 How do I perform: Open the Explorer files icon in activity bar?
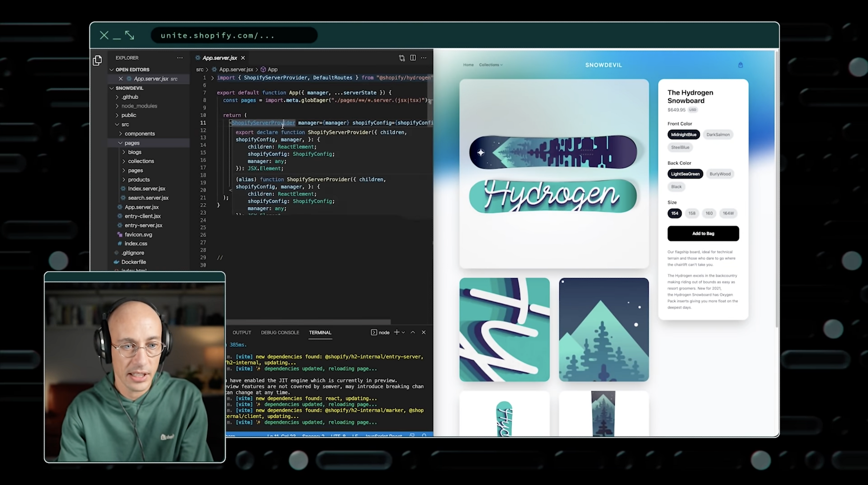[x=97, y=60]
